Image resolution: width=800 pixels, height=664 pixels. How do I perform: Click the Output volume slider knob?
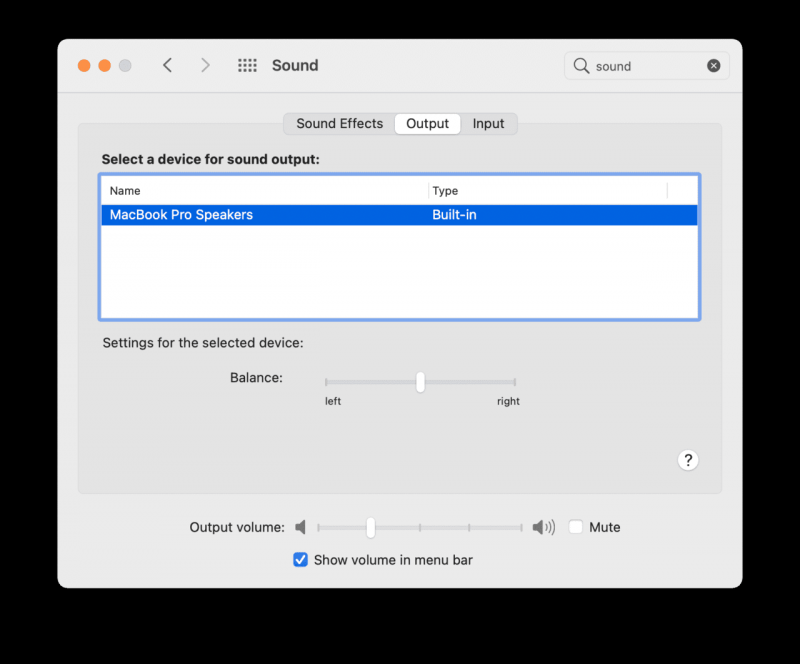click(x=371, y=527)
